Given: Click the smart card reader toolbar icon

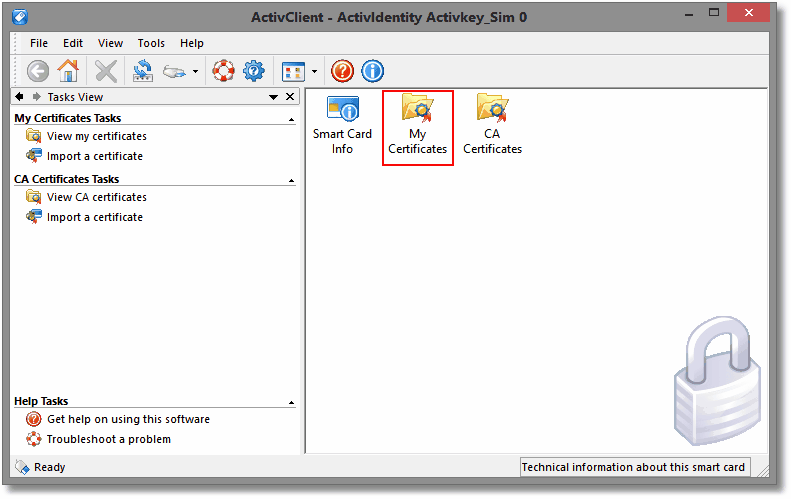Looking at the screenshot, I should click(174, 72).
